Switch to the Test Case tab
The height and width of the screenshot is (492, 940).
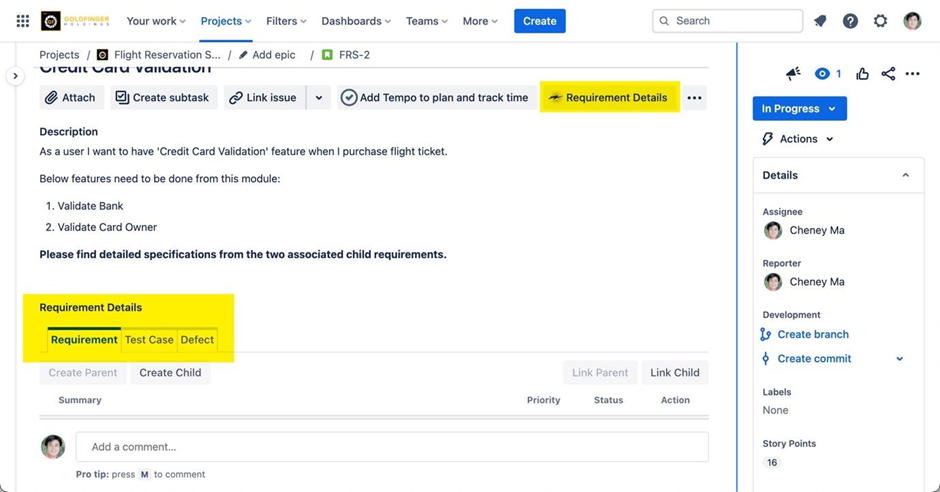point(149,340)
